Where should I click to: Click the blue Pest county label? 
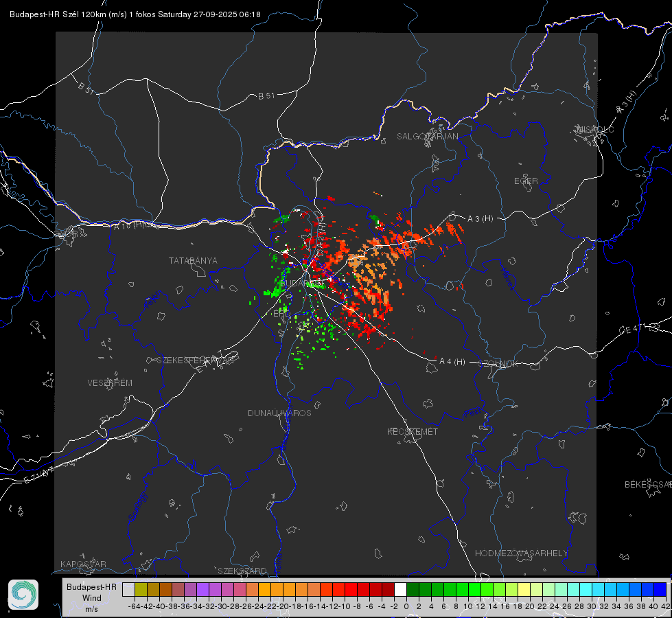coord(472,413)
